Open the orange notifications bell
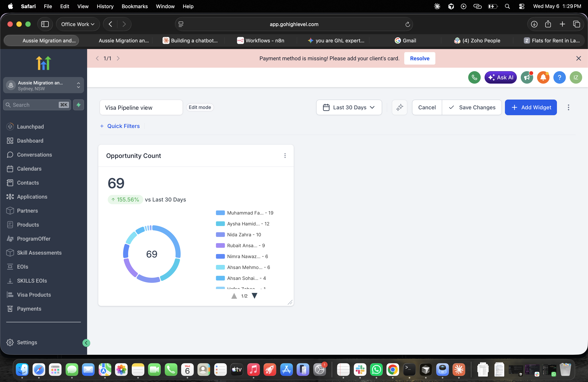Image resolution: width=588 pixels, height=382 pixels. [x=543, y=78]
